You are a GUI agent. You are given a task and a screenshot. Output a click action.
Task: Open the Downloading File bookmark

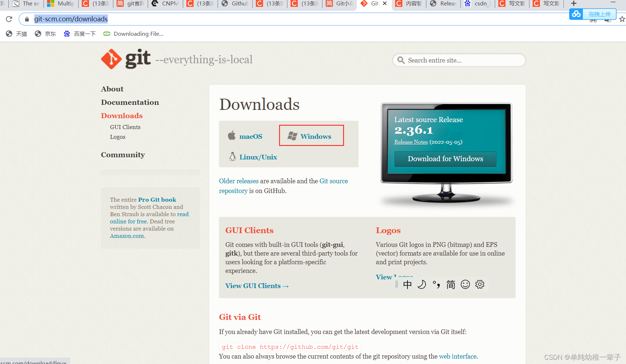click(133, 34)
